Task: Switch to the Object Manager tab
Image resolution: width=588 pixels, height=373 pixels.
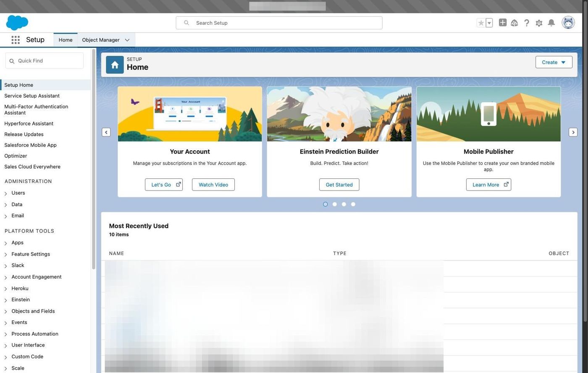Action: point(101,40)
